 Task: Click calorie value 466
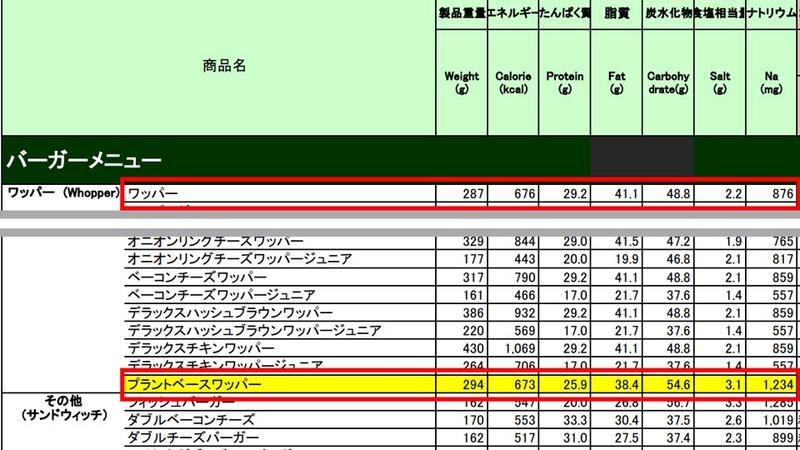(x=524, y=295)
